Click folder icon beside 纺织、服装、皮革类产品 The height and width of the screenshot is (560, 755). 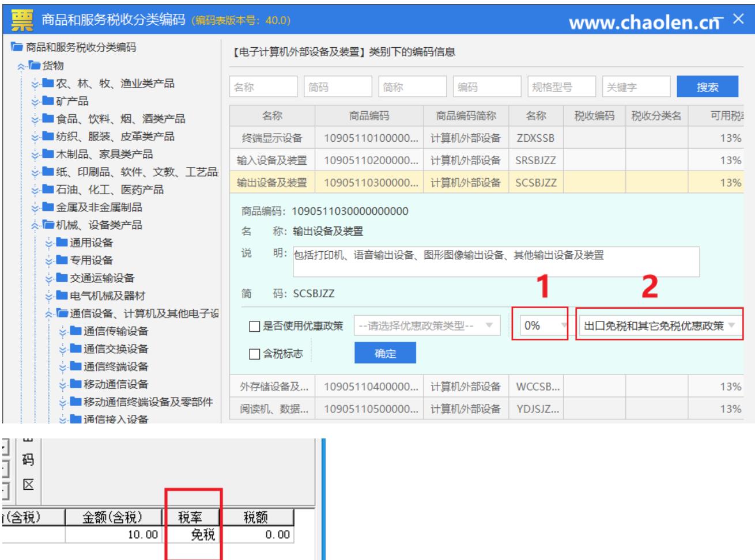click(48, 137)
